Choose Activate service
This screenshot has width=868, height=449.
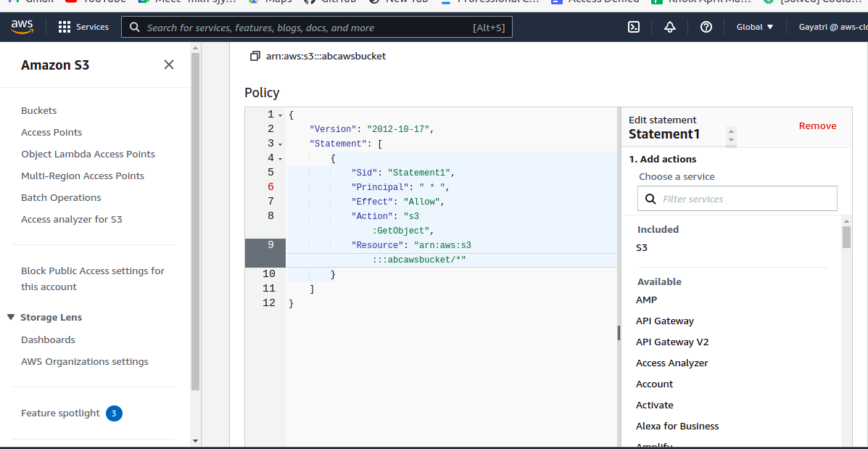click(x=654, y=405)
